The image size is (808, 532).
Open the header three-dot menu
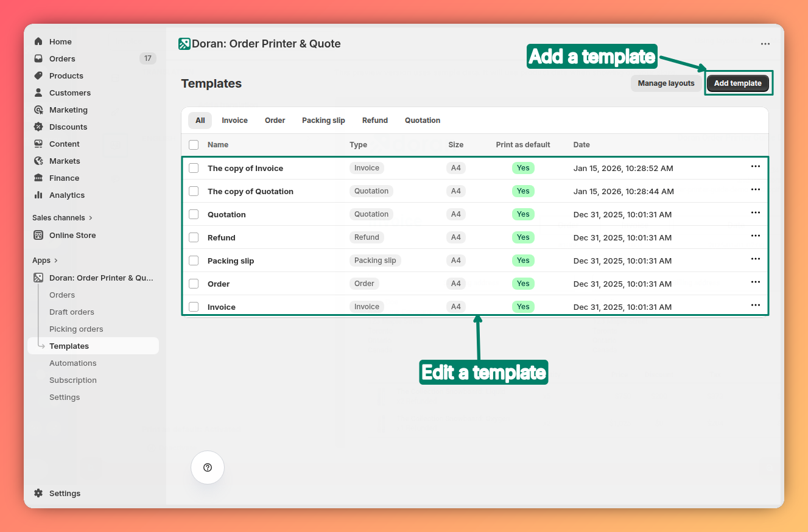(x=765, y=44)
